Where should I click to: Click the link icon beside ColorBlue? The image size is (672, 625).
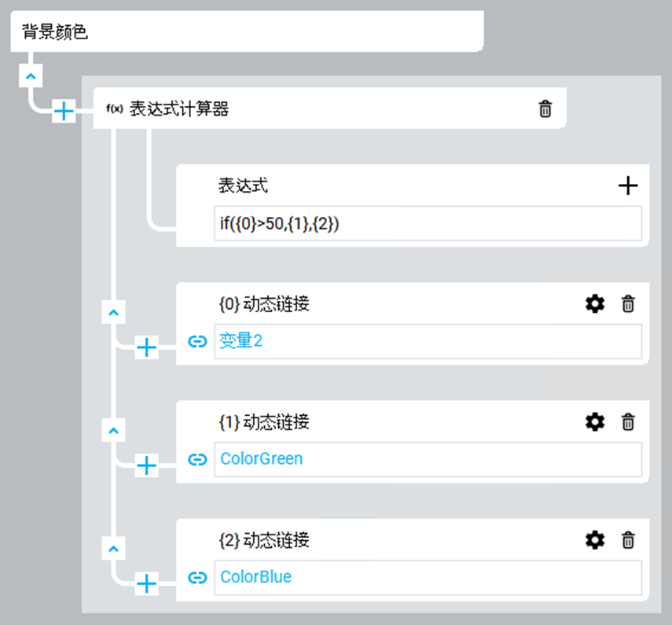(x=197, y=577)
